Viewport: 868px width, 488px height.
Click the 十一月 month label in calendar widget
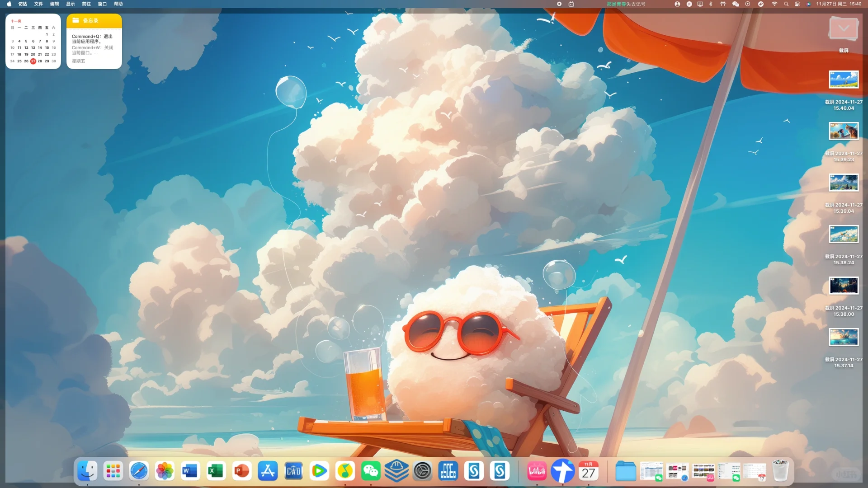[16, 21]
